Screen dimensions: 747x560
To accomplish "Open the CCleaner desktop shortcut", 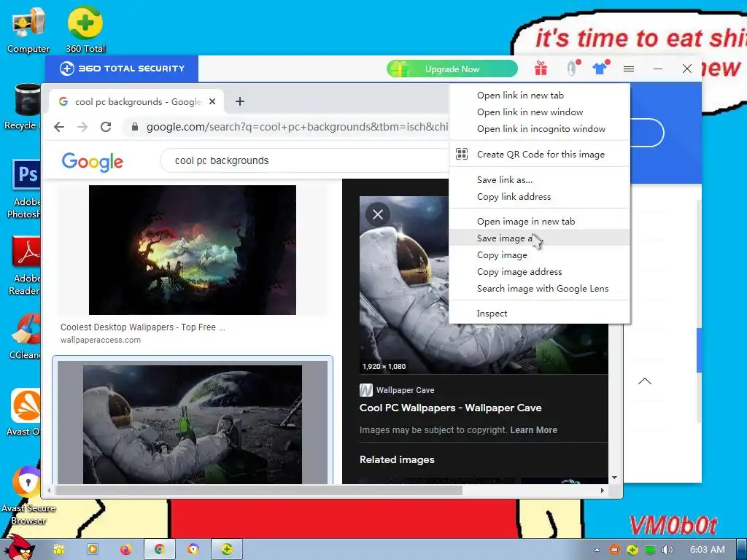I will point(25,335).
